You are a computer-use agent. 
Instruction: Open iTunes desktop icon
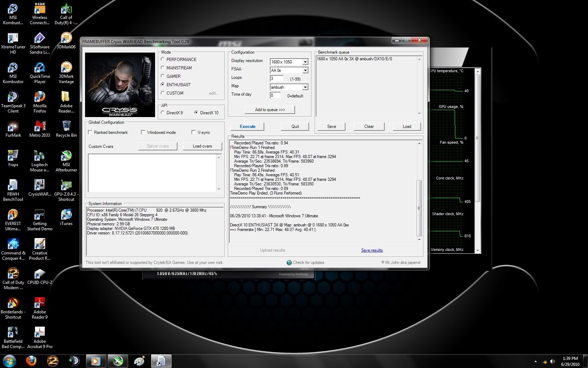click(x=66, y=217)
